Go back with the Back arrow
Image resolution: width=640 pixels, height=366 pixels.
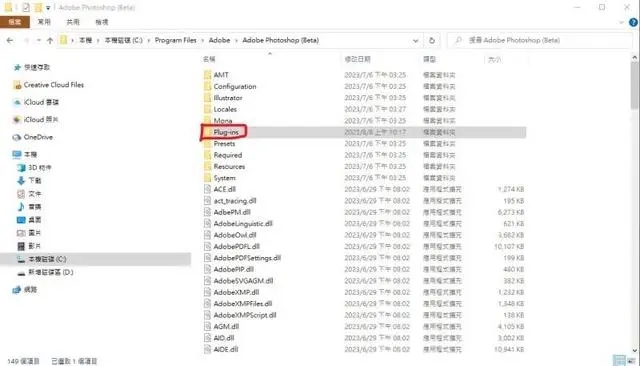pos(10,40)
